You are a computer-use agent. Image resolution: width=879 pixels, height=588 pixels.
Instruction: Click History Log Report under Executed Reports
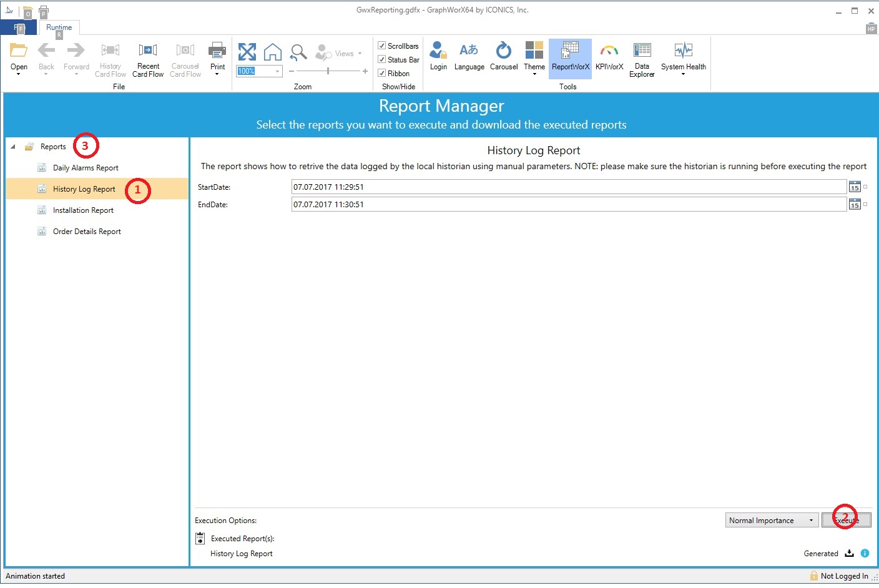tap(242, 554)
